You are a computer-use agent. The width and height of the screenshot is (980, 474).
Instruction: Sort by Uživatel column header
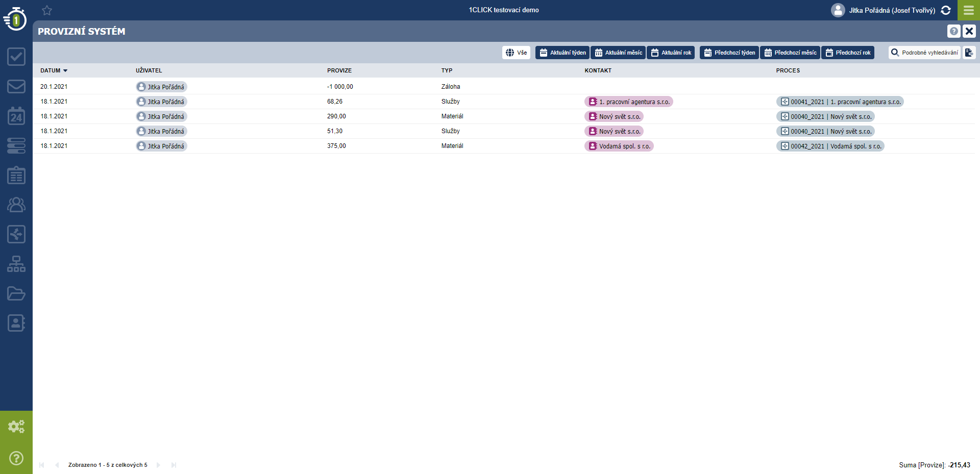tap(149, 70)
